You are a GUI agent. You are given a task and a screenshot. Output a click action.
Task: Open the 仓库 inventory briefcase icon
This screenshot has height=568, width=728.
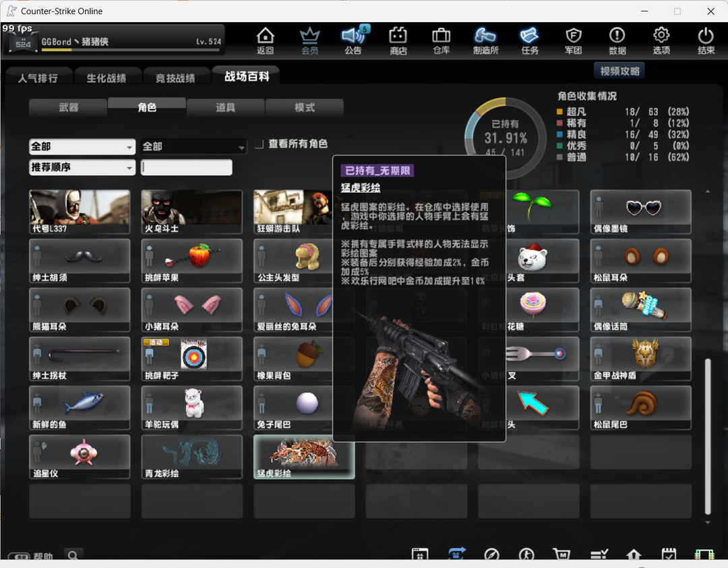click(x=441, y=41)
